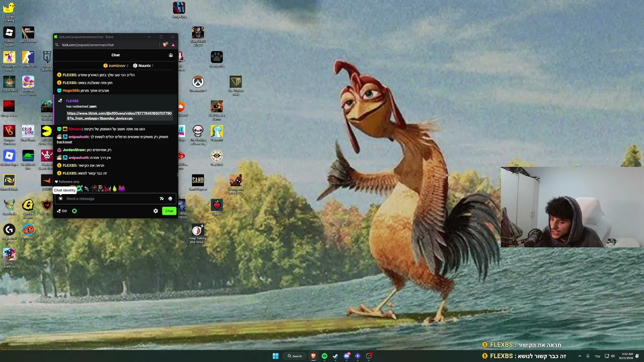Viewport: 644px width, 362px height.
Task: Open the site settings icon in address bar
Action: click(x=57, y=45)
